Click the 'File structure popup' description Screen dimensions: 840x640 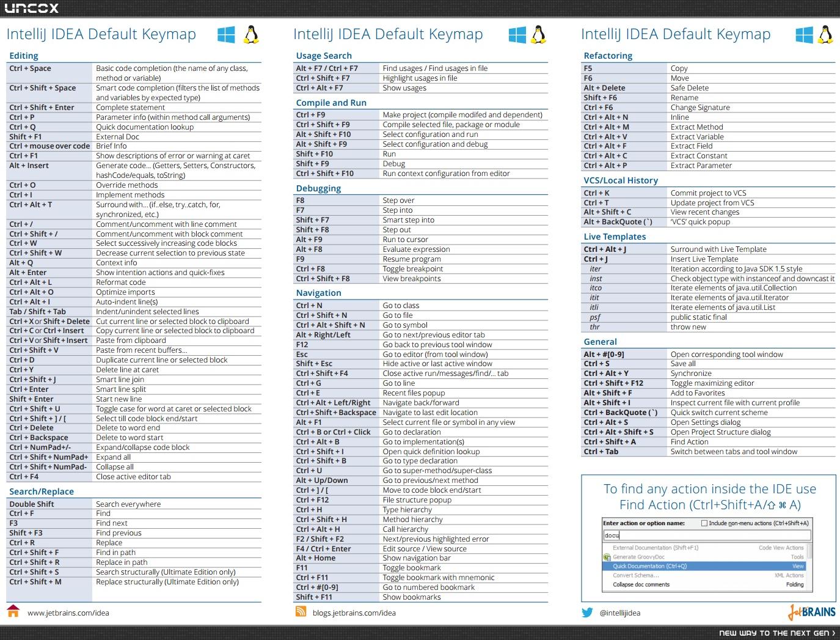[417, 500]
